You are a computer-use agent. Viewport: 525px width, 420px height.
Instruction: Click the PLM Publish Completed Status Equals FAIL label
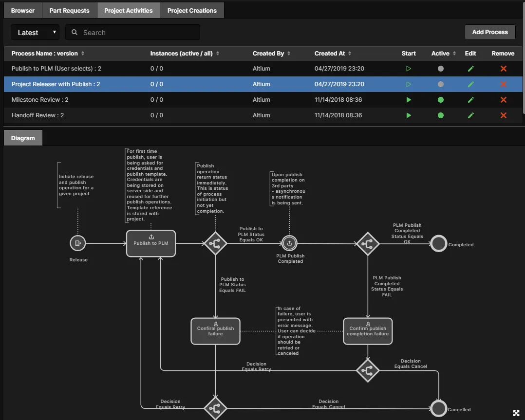(x=387, y=286)
